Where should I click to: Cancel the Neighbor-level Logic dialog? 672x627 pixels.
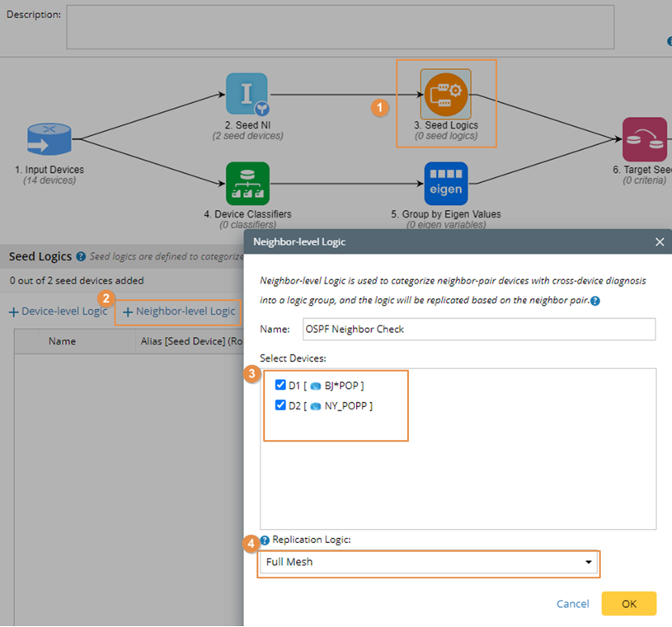[572, 604]
